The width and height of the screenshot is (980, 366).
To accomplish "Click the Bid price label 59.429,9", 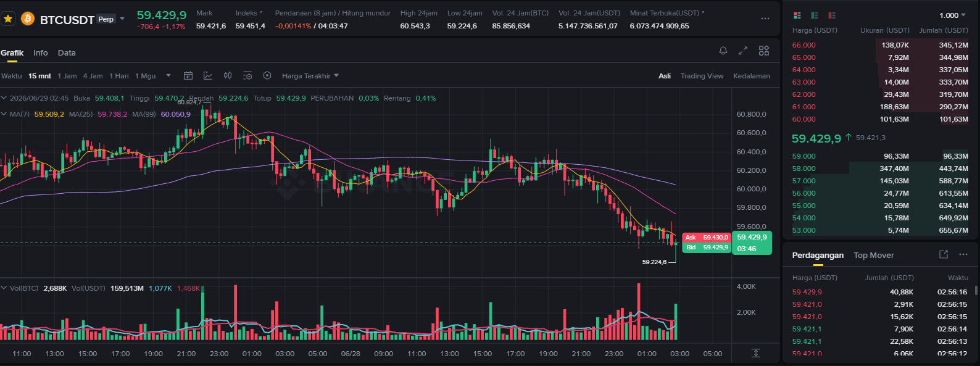I will point(706,247).
